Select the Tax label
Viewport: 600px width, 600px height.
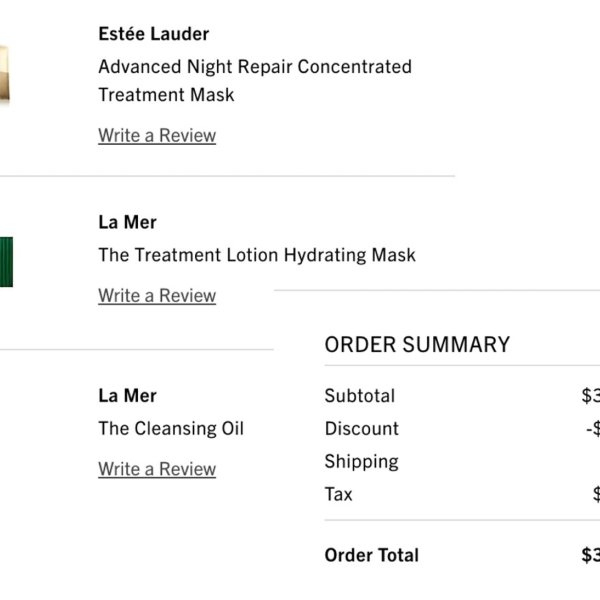coord(338,494)
